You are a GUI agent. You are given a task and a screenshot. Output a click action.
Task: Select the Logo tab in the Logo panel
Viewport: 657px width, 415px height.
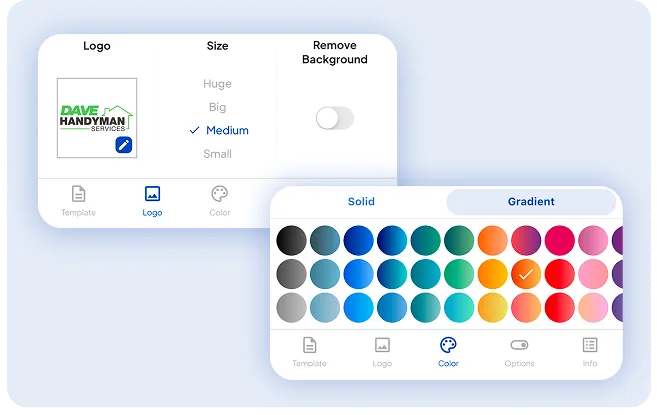point(152,201)
